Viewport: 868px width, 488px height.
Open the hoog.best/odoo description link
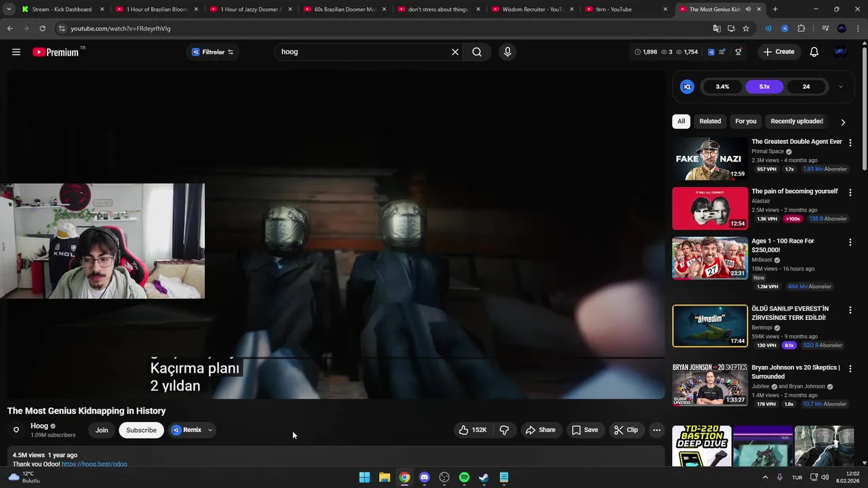[94, 464]
